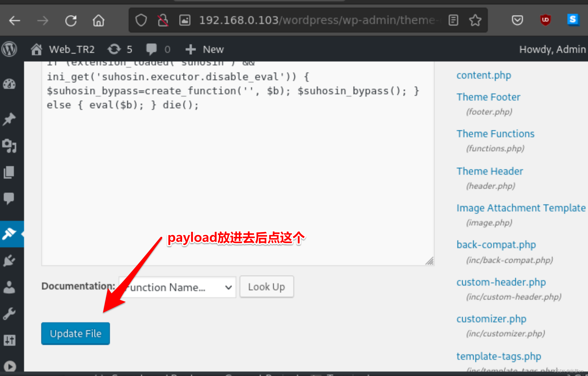
Task: Open Dashboard from the sidebar gauge icon
Action: pos(9,84)
